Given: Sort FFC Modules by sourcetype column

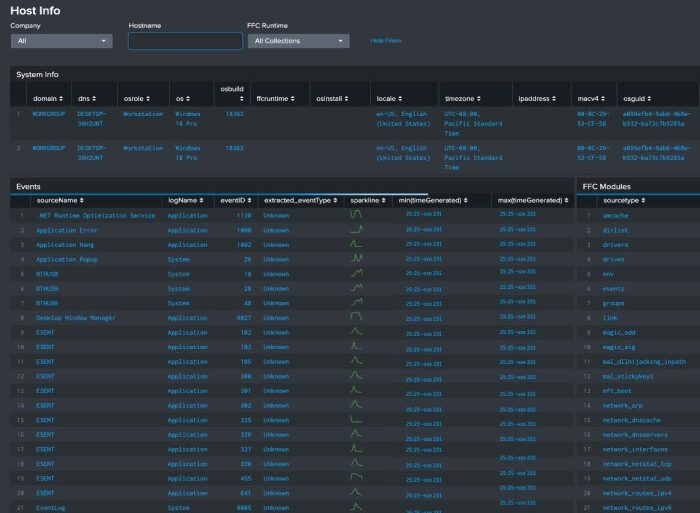Looking at the screenshot, I should (x=624, y=200).
